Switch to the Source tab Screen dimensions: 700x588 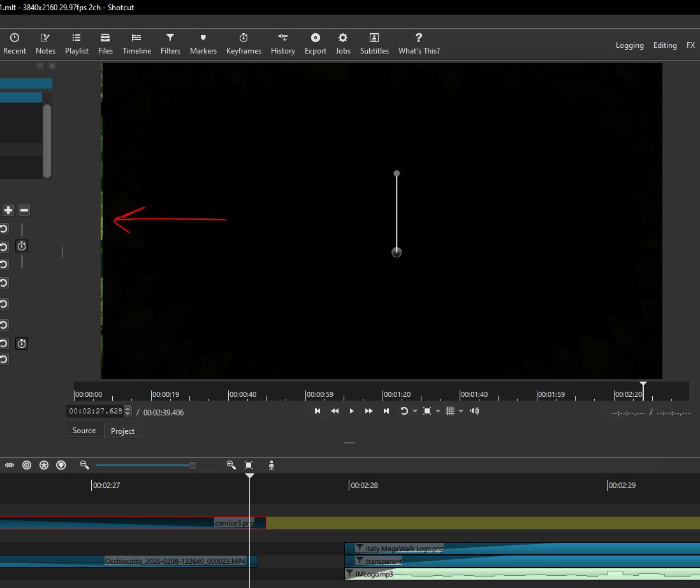tap(84, 431)
